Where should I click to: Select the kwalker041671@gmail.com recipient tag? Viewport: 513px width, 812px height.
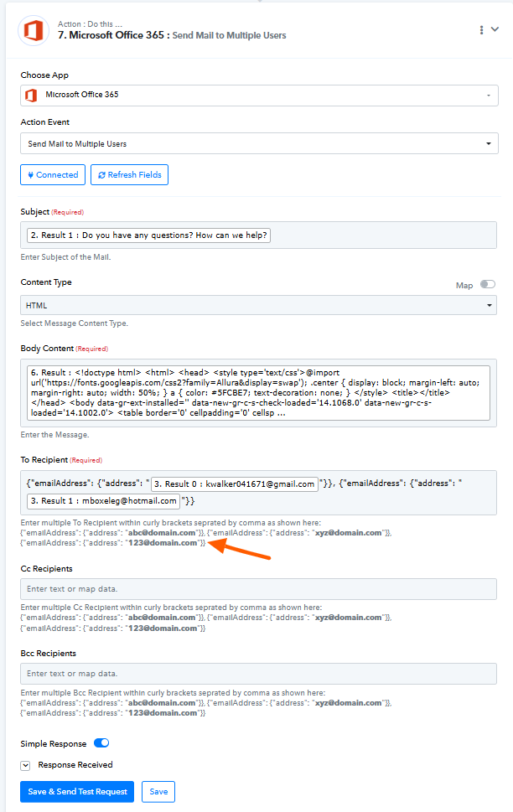[x=234, y=483]
